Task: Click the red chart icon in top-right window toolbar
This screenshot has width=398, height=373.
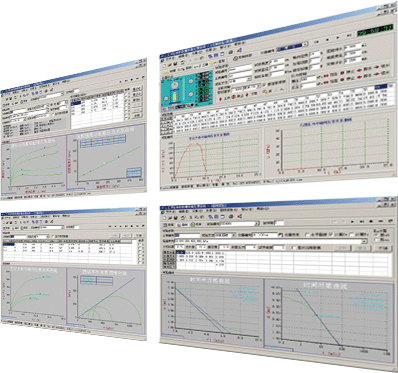Action: tap(239, 50)
